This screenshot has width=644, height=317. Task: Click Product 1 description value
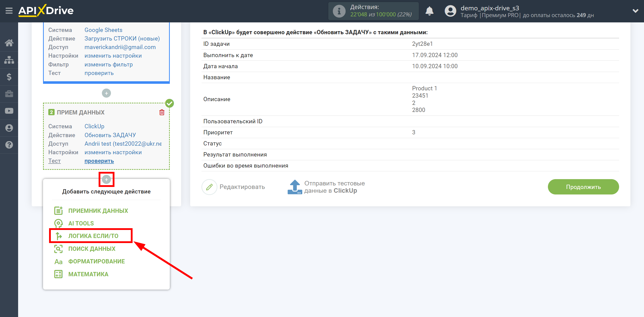coord(424,88)
